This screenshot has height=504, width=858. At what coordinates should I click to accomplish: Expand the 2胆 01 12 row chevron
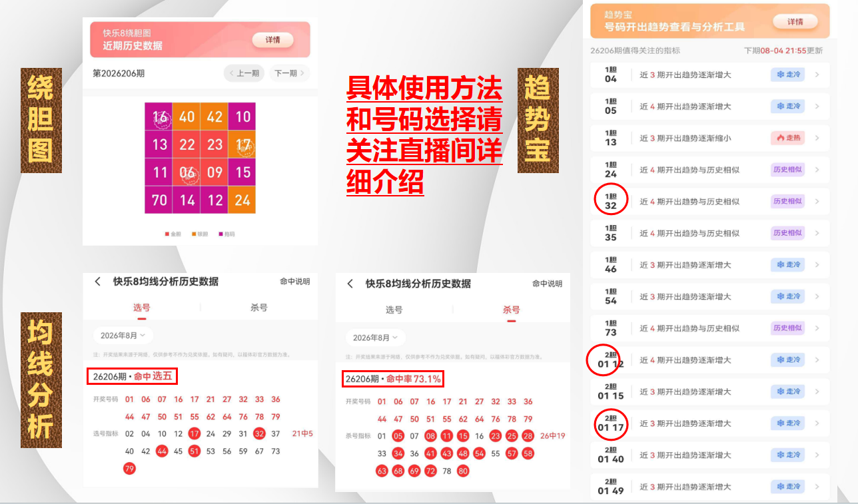817,360
